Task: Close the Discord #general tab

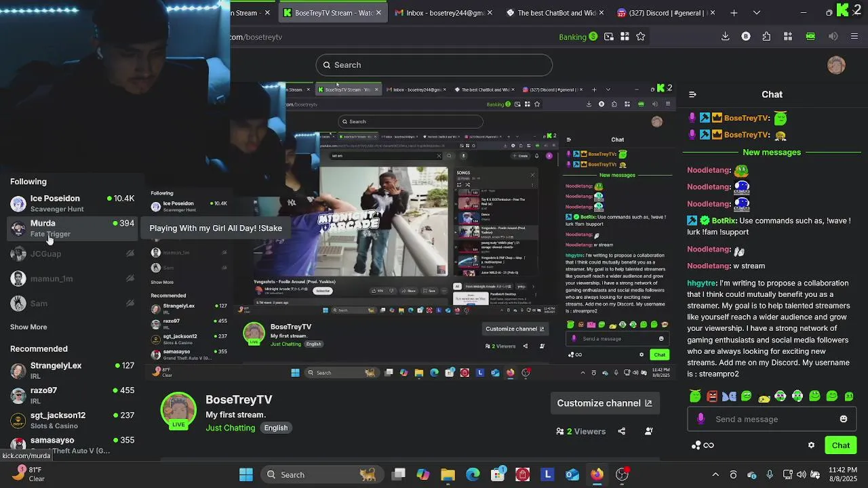Action: pyautogui.click(x=712, y=13)
